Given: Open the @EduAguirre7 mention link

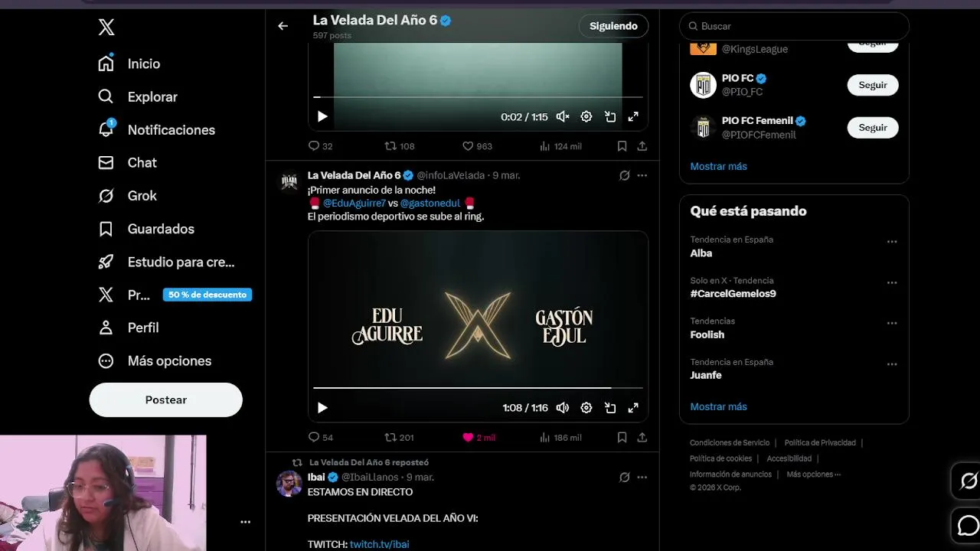Looking at the screenshot, I should pyautogui.click(x=354, y=203).
